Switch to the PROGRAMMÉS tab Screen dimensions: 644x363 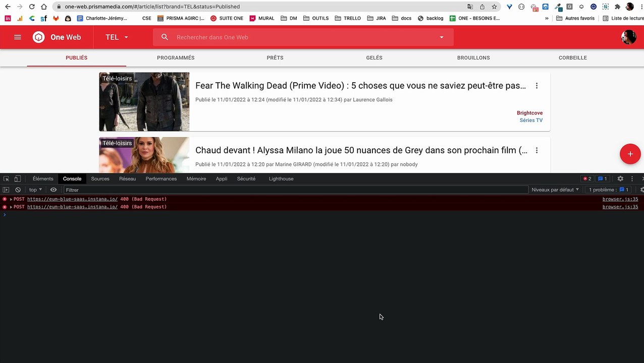176,58
